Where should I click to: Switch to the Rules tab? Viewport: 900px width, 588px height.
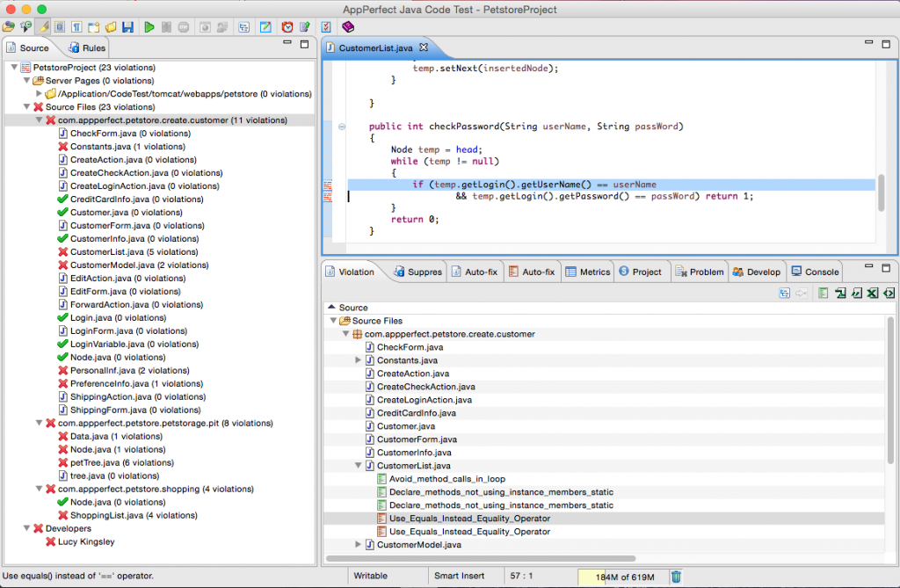[87, 48]
